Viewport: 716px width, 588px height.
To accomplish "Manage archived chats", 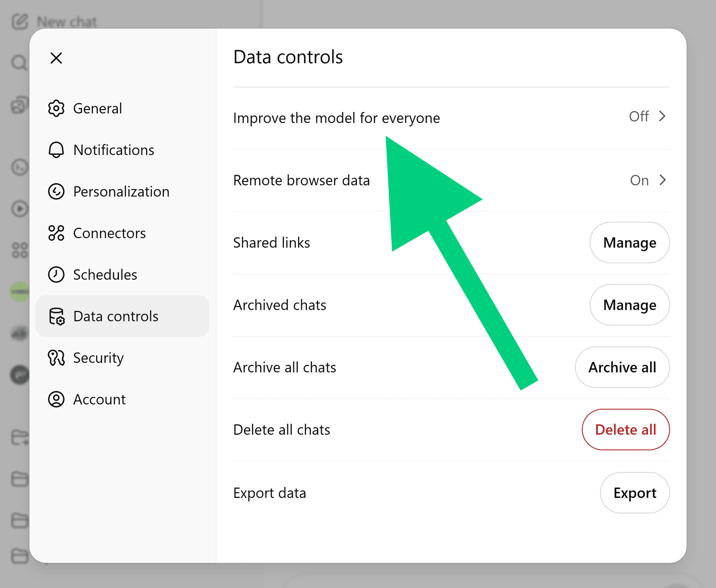I will click(x=630, y=305).
